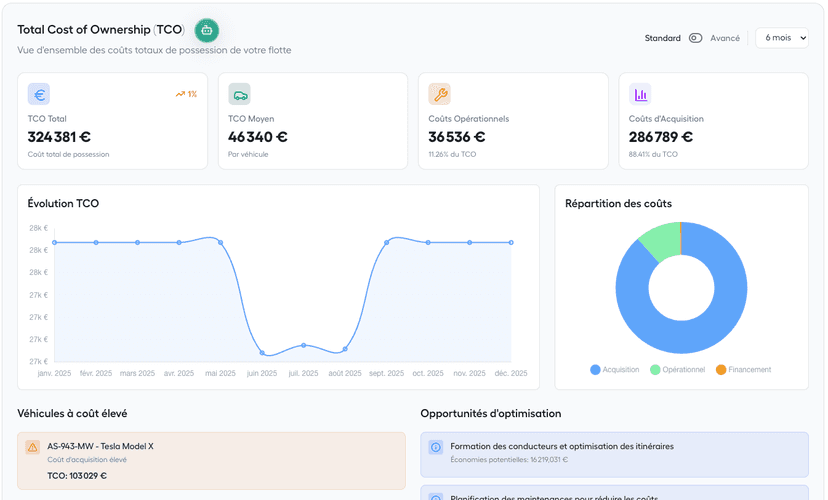Toggle Acquisition legend in cost chart
828x500 pixels.
[x=615, y=370]
